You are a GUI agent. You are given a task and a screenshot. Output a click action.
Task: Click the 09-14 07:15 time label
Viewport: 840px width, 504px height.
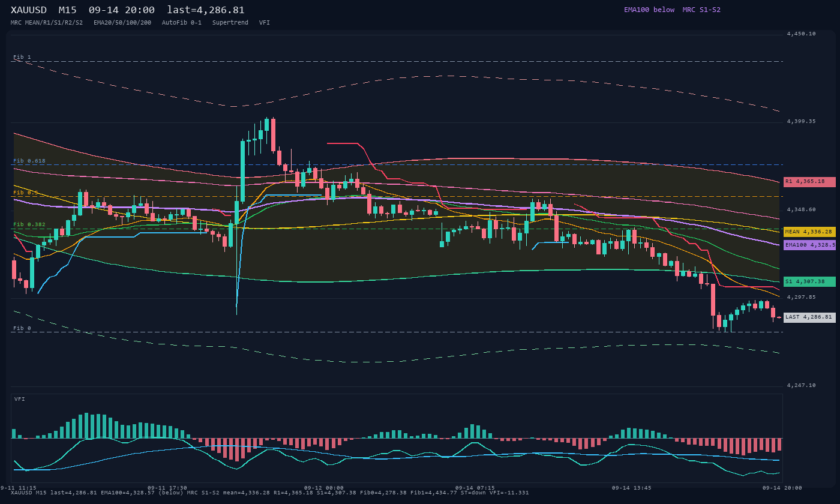[x=475, y=488]
